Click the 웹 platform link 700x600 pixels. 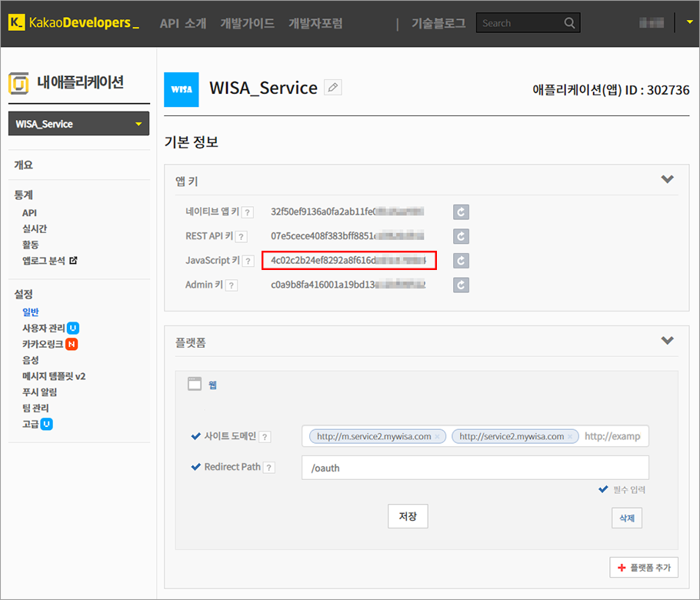(x=212, y=385)
